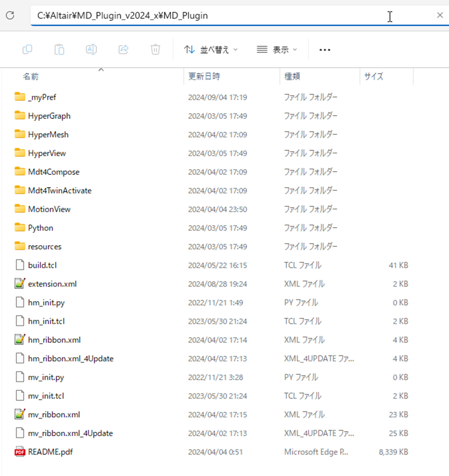Image resolution: width=449 pixels, height=476 pixels.
Task: Sort by the 更新日時 column header
Action: coord(204,76)
